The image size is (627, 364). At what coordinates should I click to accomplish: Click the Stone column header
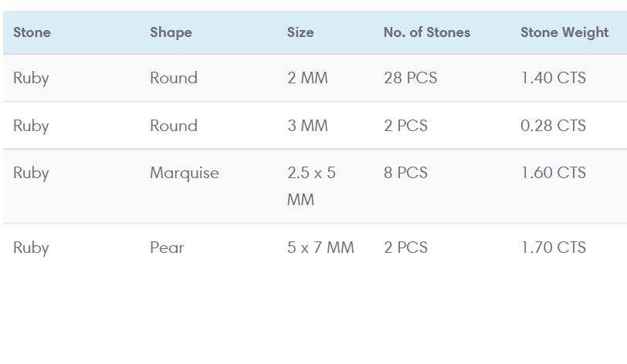pos(32,32)
